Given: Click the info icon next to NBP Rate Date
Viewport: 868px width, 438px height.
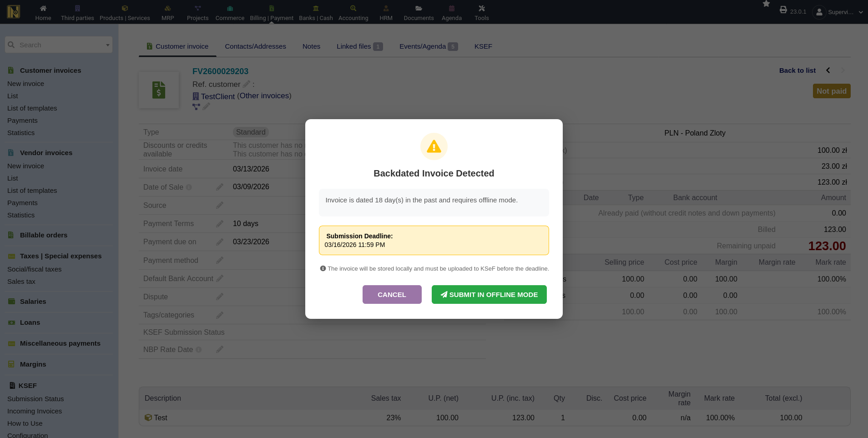Looking at the screenshot, I should coord(198,350).
